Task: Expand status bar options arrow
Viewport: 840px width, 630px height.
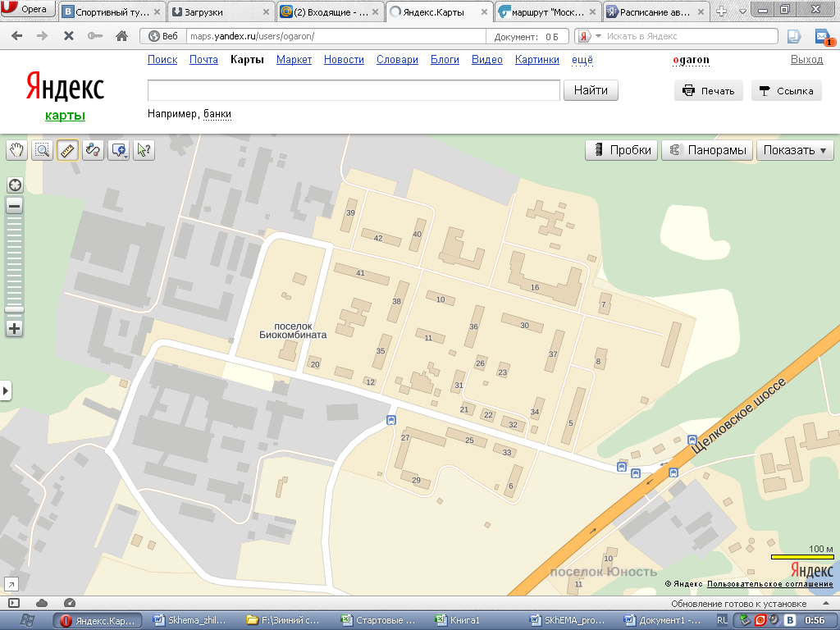Action: [x=826, y=604]
